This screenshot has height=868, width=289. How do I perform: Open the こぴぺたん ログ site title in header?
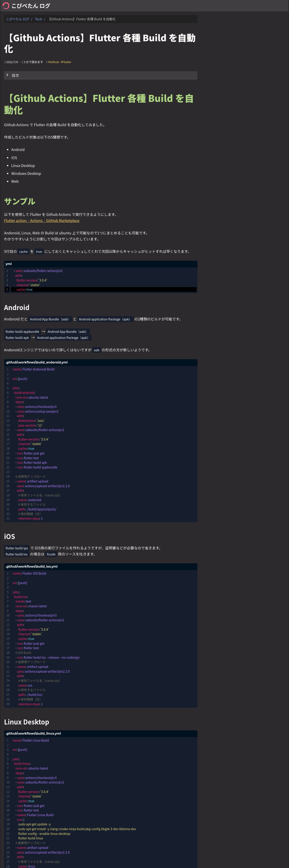(x=31, y=6)
